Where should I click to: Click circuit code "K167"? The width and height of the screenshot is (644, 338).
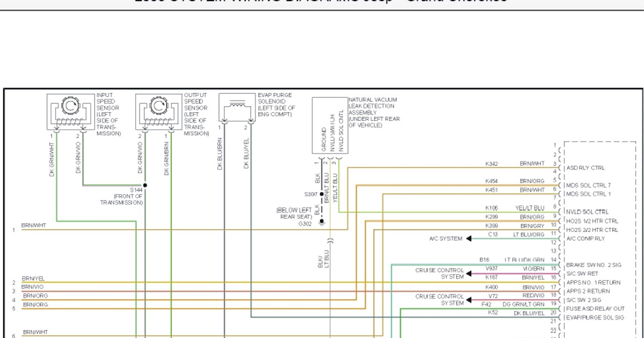[492, 277]
